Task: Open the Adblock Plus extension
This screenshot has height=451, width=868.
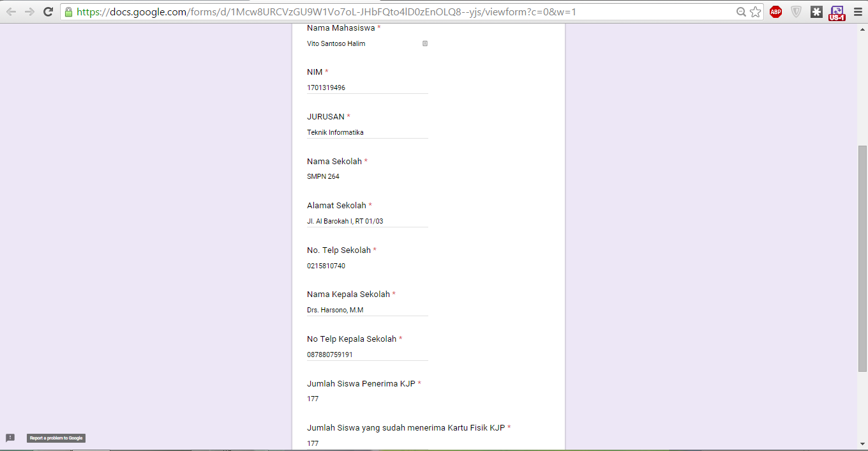Action: [775, 12]
